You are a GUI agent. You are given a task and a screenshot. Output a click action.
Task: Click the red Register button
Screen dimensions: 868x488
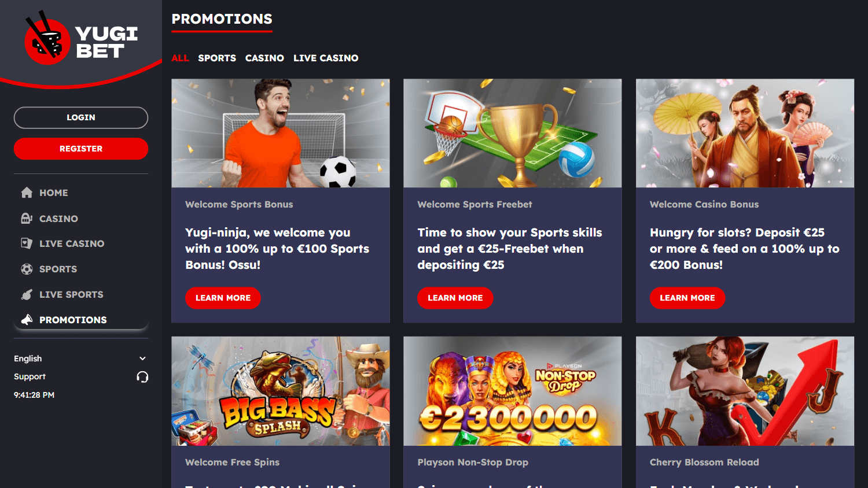81,149
